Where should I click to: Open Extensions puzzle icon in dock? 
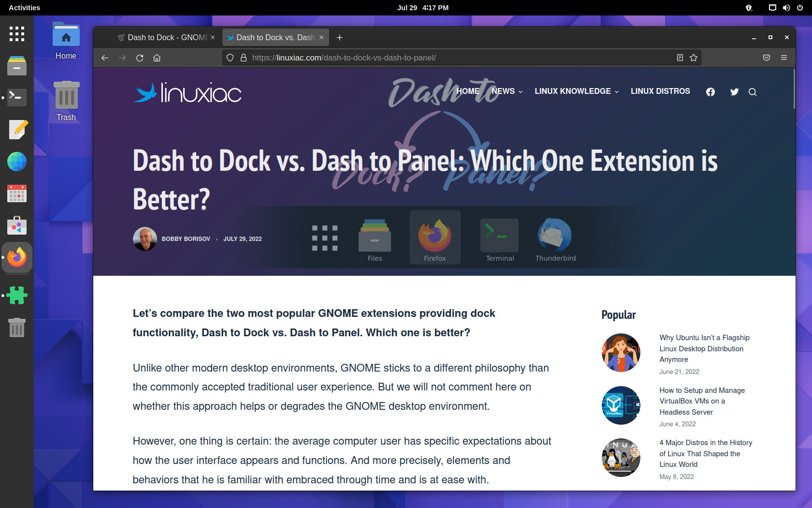[x=17, y=295]
